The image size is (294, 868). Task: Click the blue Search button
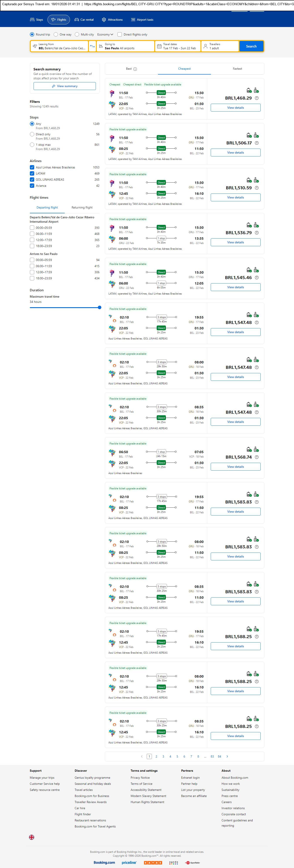(x=251, y=46)
